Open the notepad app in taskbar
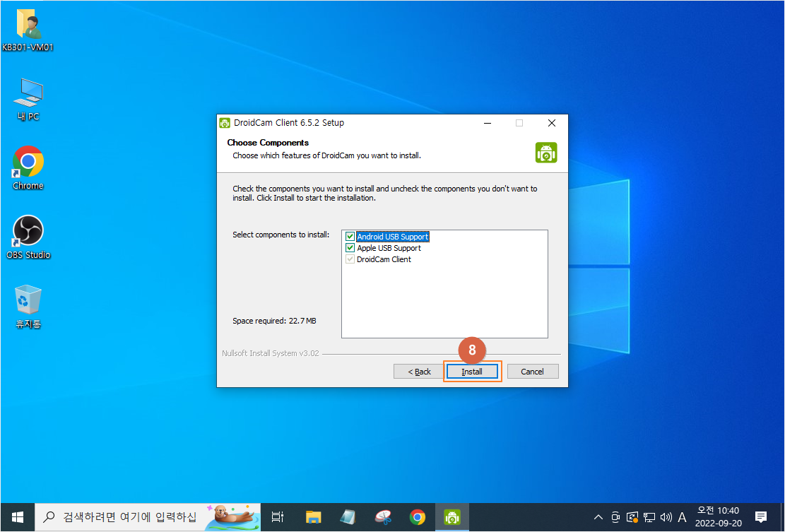 pyautogui.click(x=348, y=517)
